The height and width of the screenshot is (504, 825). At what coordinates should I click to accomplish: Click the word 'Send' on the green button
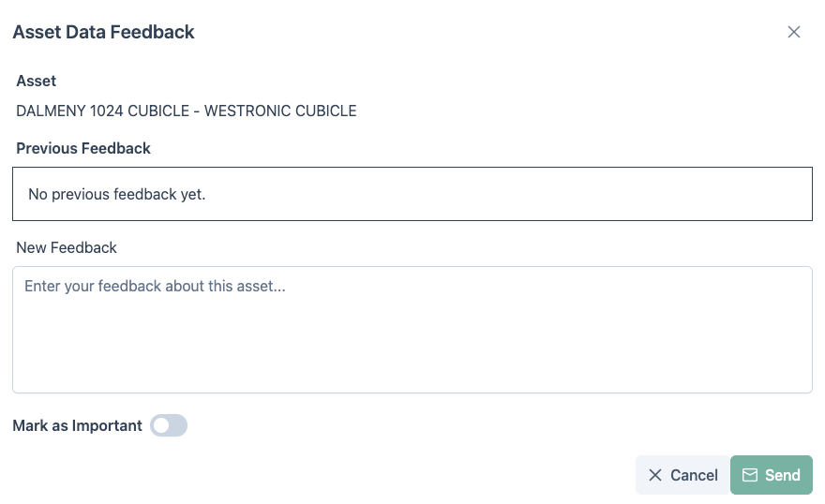pos(783,475)
